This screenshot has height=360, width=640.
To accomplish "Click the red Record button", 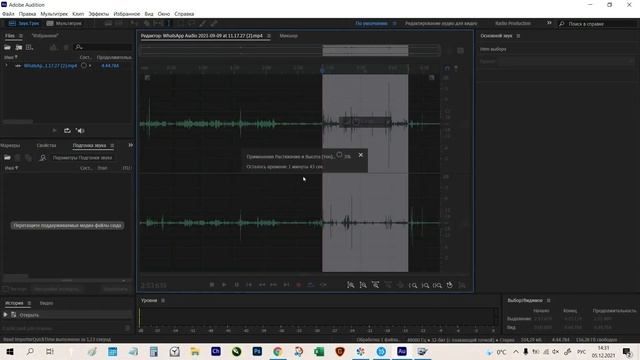I will (298, 285).
